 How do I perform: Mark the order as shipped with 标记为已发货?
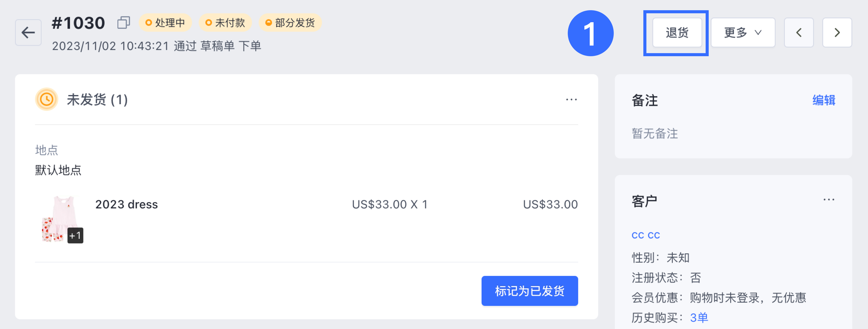[x=529, y=291]
